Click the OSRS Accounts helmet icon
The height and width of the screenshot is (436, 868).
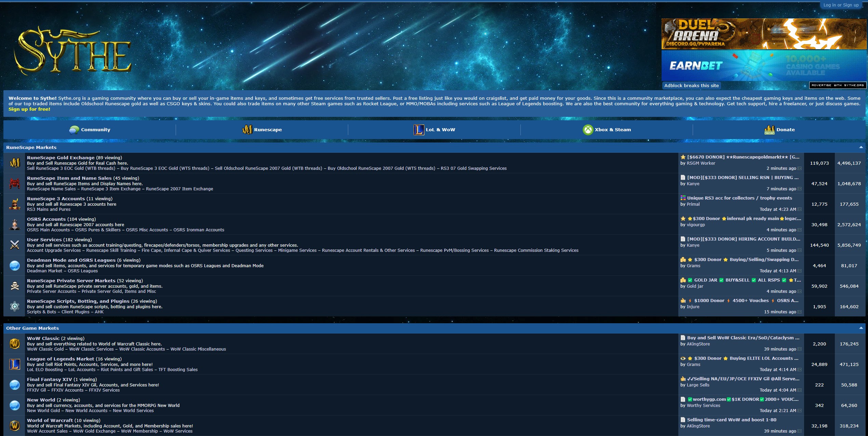[14, 224]
